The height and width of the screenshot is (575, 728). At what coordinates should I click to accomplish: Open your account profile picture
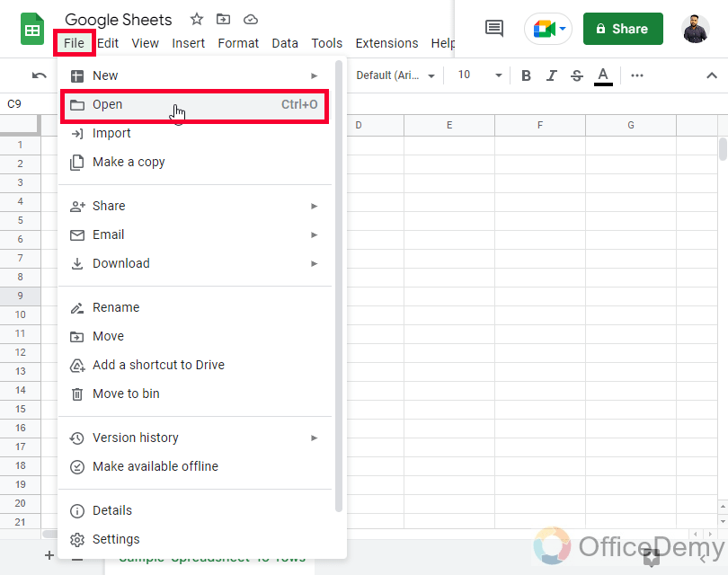pos(695,28)
